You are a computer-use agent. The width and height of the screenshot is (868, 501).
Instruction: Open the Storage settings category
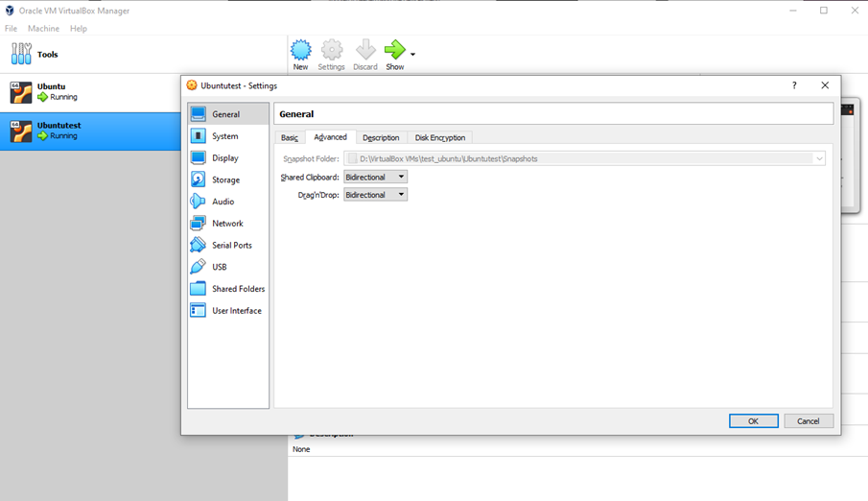[228, 179]
